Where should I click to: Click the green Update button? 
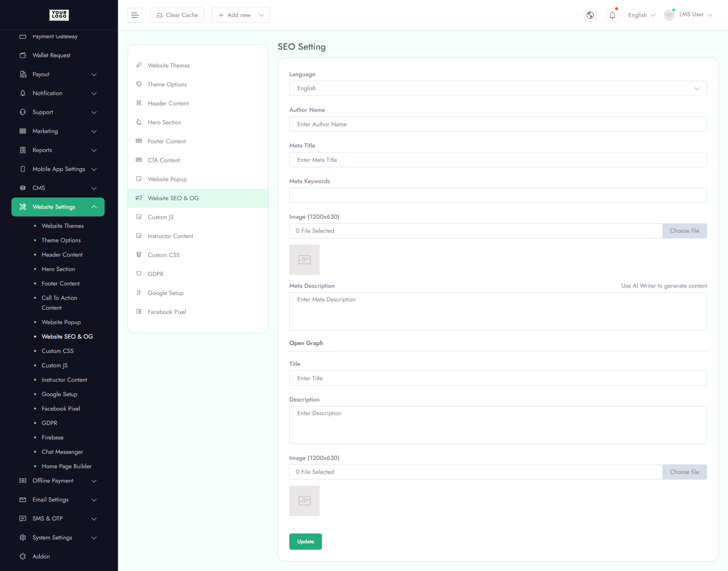(x=306, y=541)
